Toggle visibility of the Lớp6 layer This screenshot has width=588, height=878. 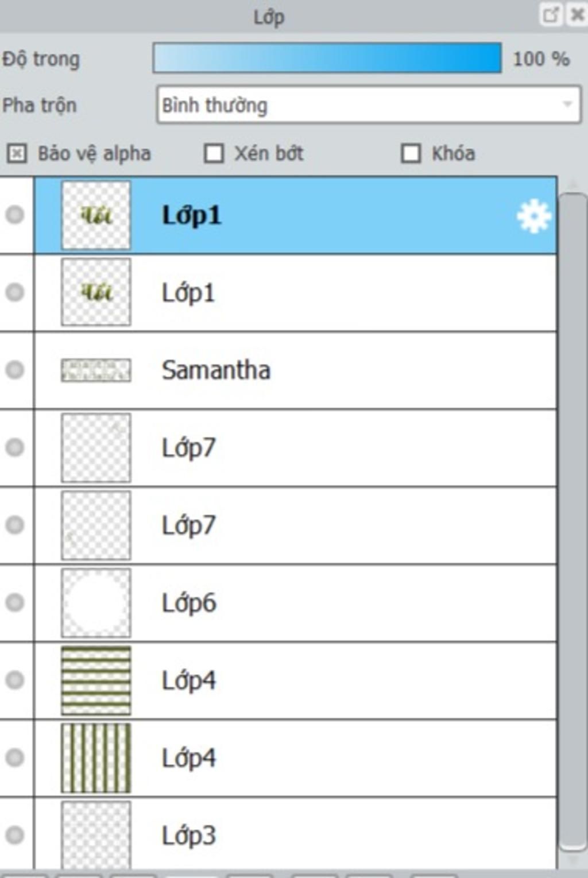15,602
